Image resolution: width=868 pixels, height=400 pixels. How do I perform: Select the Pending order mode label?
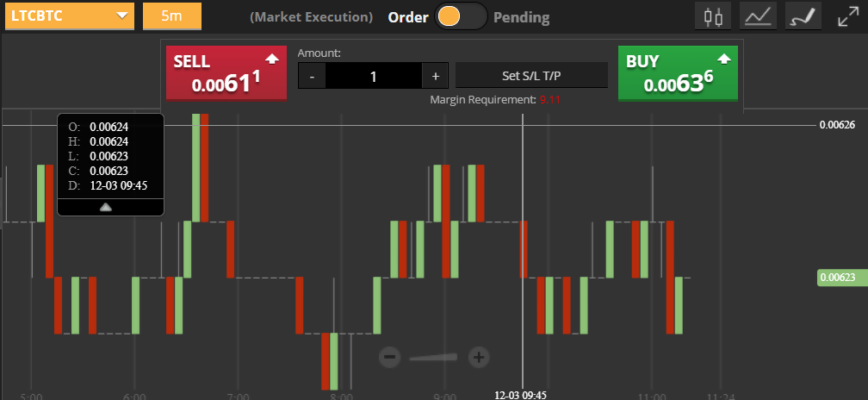[521, 17]
